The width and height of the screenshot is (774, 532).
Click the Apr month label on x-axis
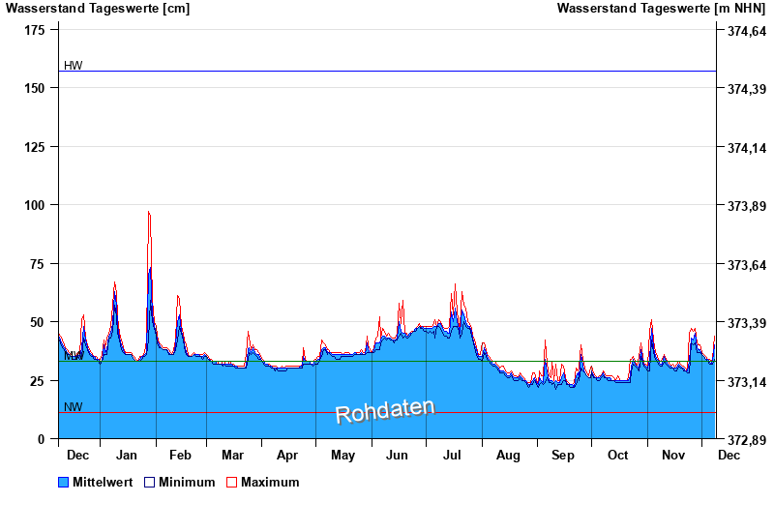tap(287, 455)
